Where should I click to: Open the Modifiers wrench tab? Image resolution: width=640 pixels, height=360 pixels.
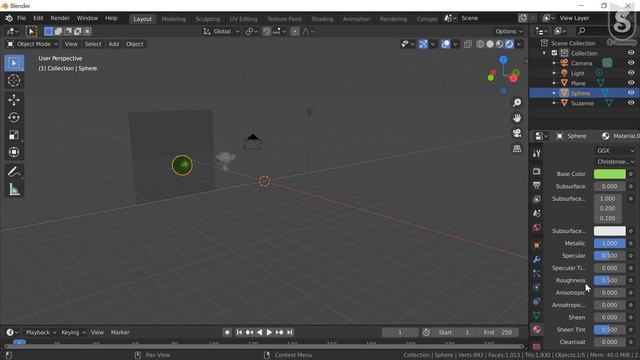click(537, 260)
